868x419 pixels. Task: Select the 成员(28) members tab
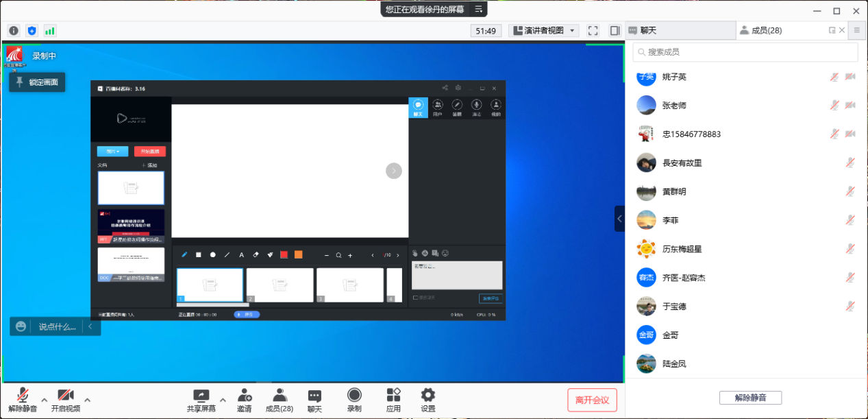pos(766,31)
